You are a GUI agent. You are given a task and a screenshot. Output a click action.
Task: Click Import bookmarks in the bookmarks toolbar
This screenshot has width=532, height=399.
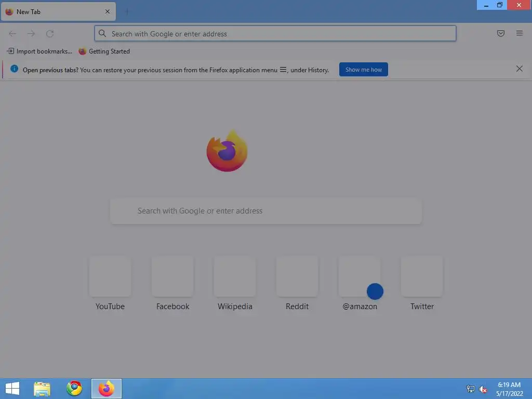(x=39, y=51)
